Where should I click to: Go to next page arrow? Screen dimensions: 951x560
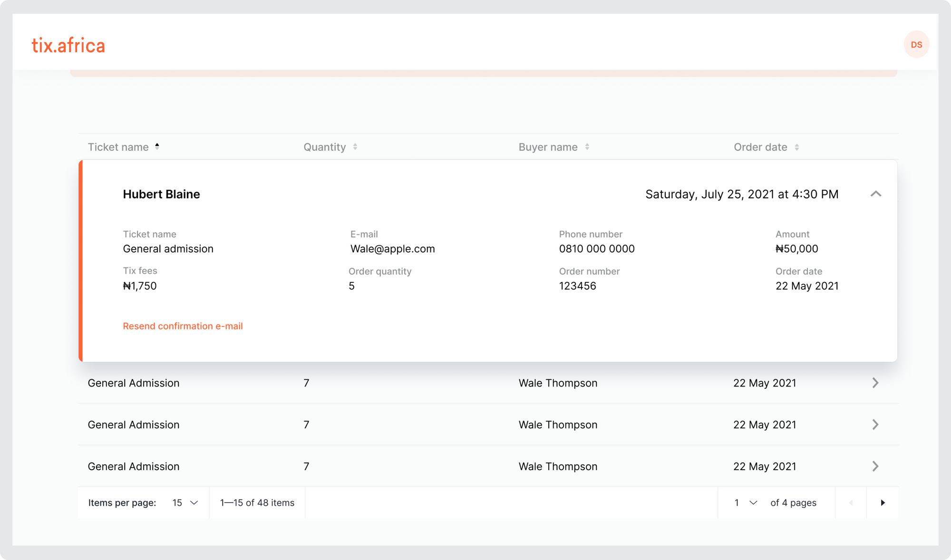pyautogui.click(x=883, y=503)
